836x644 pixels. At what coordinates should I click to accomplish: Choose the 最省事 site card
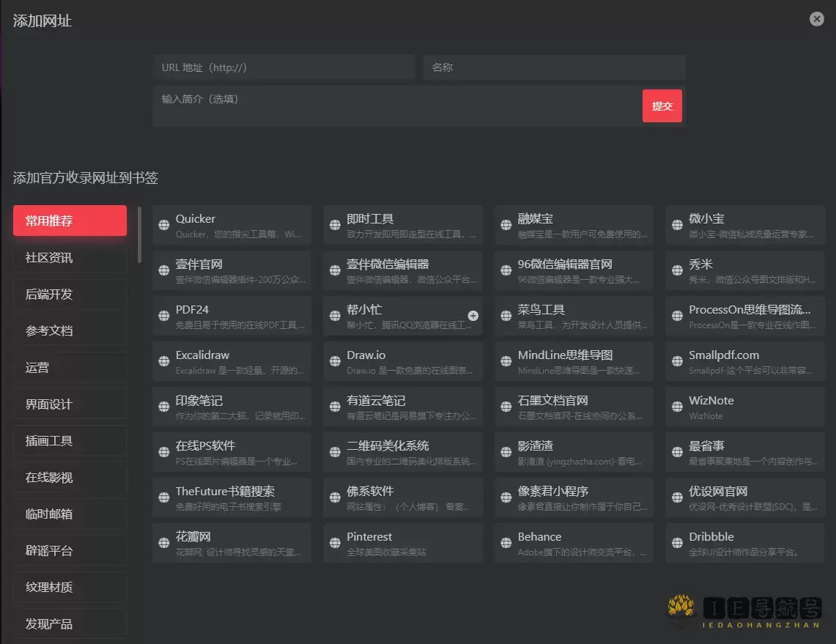745,452
